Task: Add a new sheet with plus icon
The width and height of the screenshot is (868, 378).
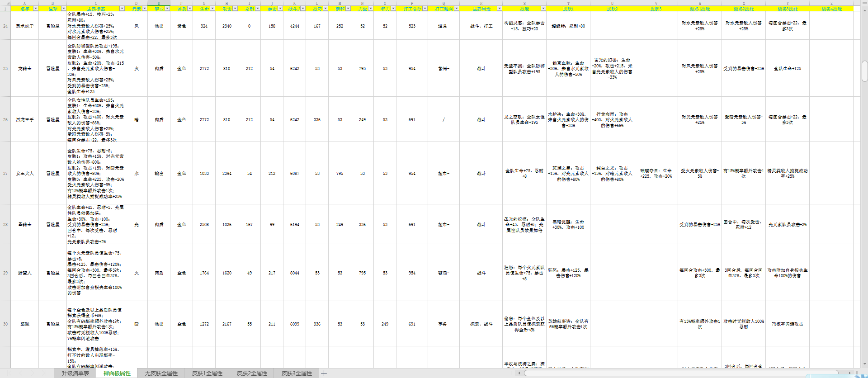Action: [324, 373]
